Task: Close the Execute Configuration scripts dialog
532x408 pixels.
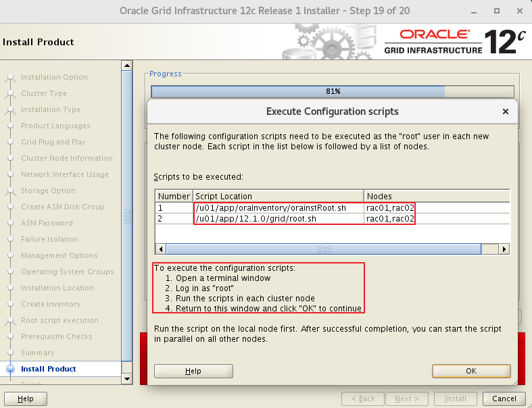Action: click(505, 111)
